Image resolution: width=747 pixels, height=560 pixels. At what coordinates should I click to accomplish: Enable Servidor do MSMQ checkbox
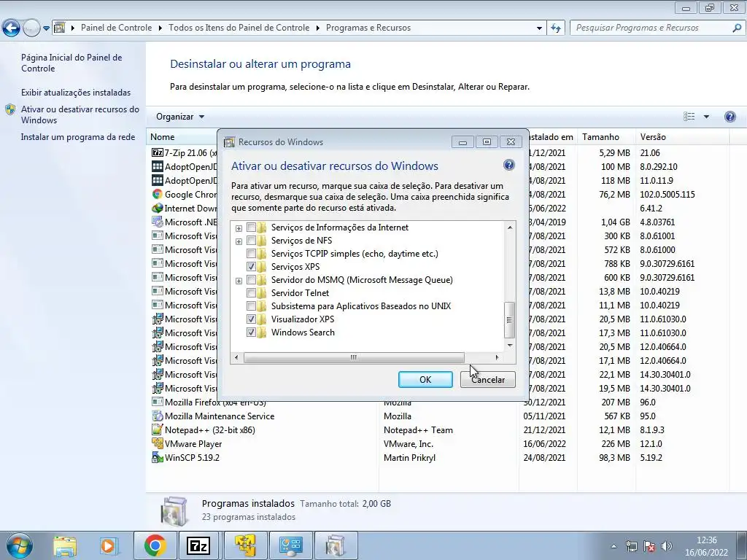tap(251, 280)
